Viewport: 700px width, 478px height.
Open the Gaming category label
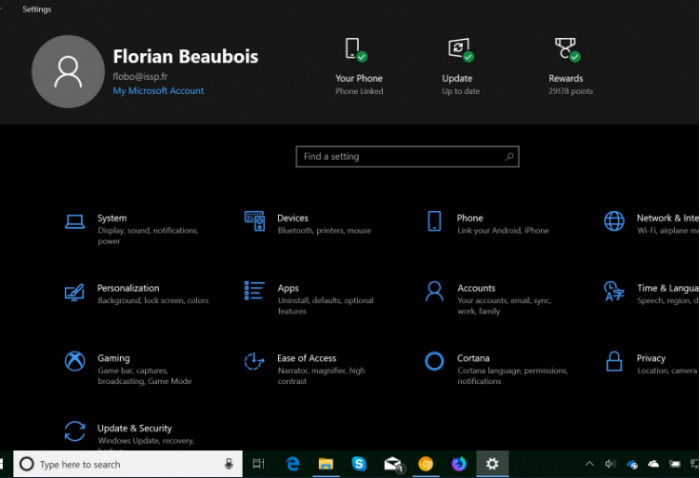coord(114,358)
